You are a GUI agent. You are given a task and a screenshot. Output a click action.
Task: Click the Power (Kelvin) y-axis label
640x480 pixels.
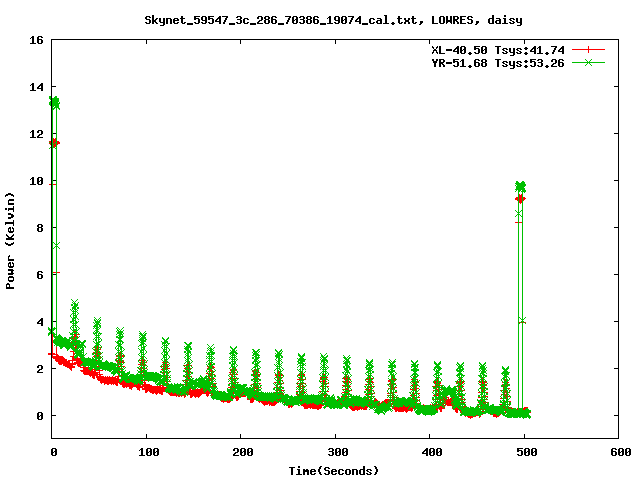10,241
